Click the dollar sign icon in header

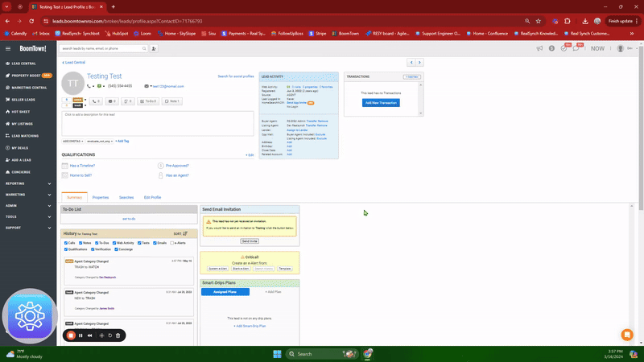(x=551, y=48)
